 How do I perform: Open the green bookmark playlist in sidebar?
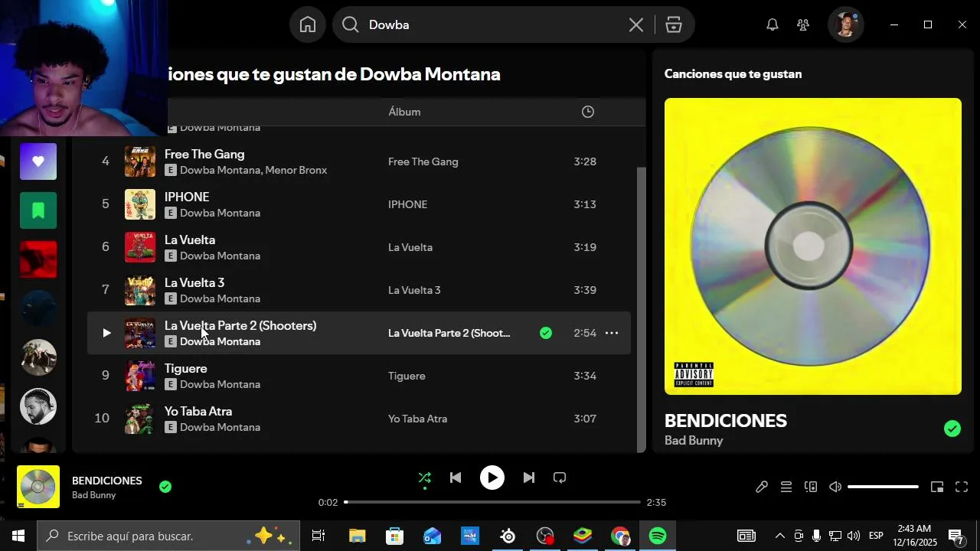(38, 210)
